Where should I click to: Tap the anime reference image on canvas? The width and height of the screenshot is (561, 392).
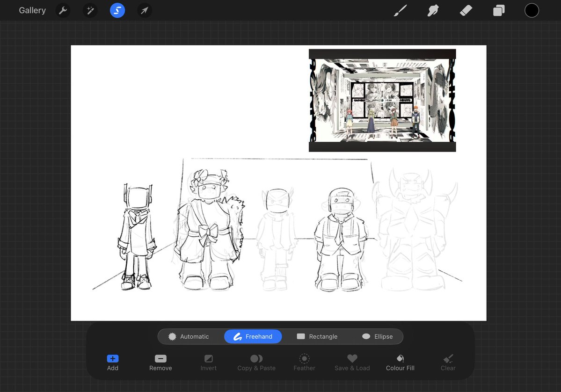pos(382,101)
